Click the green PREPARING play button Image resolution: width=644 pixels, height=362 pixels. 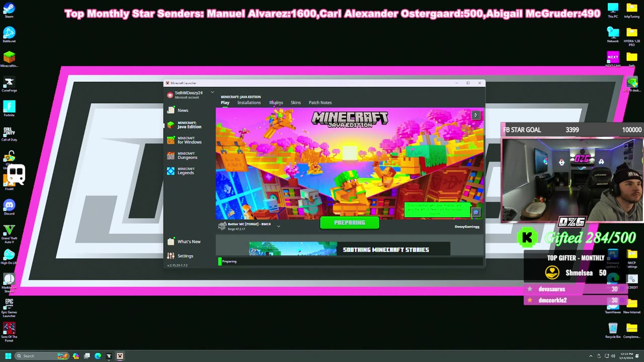(350, 223)
